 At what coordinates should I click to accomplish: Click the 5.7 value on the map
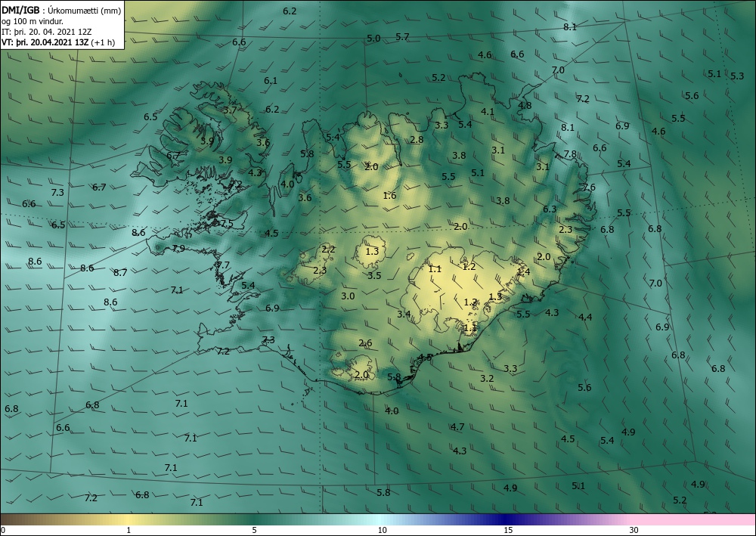[402, 36]
